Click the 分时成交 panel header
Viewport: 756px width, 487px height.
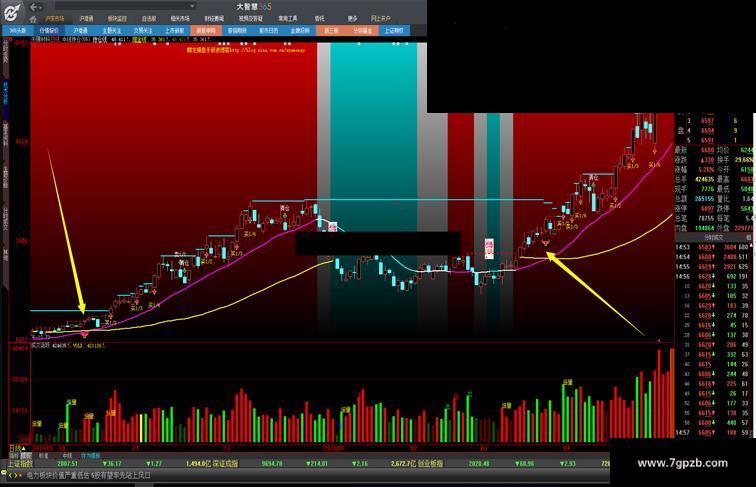(x=714, y=238)
